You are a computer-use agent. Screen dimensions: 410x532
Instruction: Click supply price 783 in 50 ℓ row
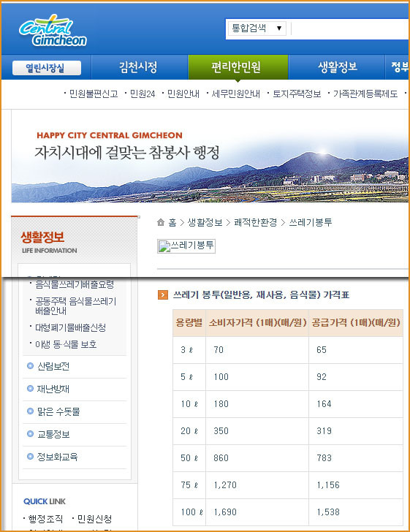(324, 458)
